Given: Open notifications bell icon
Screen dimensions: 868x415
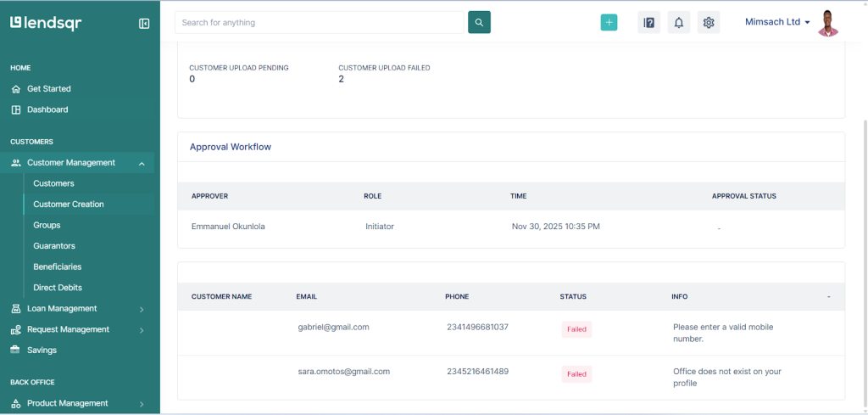Looking at the screenshot, I should tap(678, 23).
